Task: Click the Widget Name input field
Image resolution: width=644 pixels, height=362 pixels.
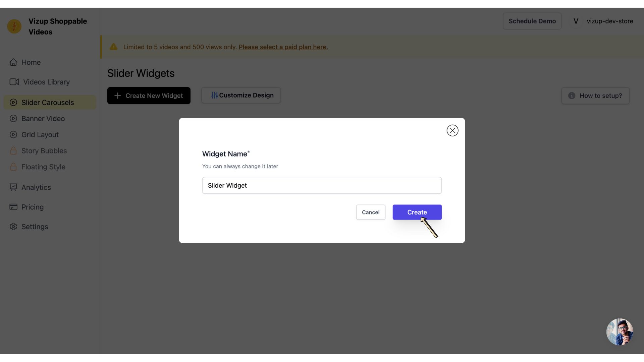Action: pos(322,185)
